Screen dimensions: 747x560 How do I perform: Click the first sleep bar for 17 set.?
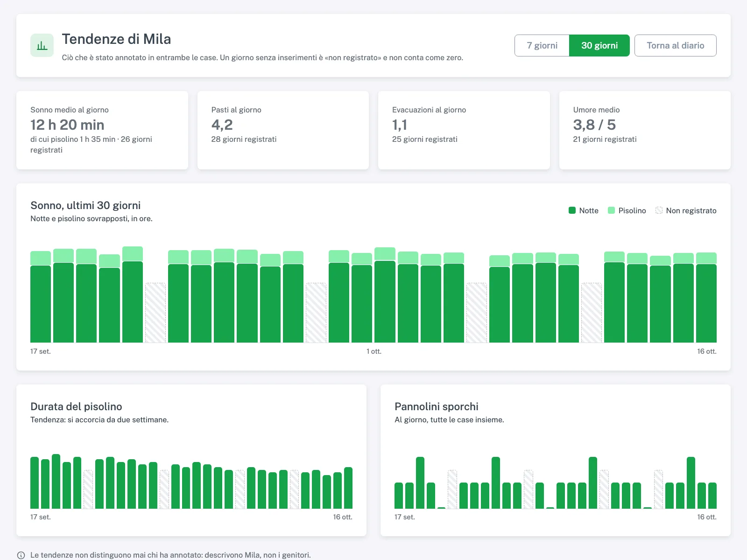41,297
